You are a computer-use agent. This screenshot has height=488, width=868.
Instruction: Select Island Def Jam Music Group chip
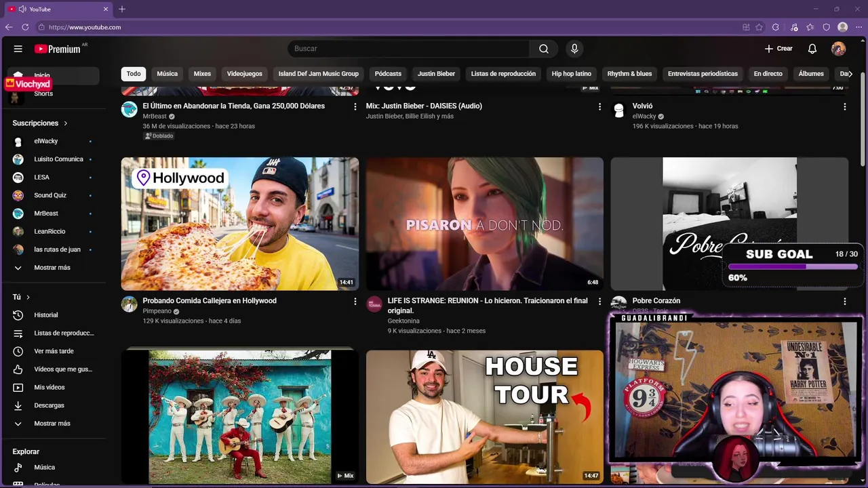[318, 74]
